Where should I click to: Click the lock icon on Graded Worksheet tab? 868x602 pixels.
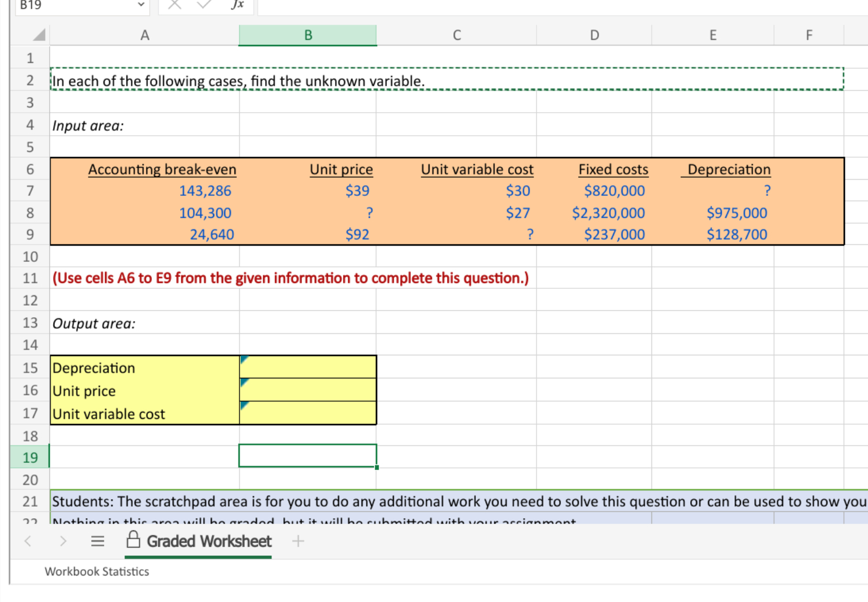click(133, 540)
